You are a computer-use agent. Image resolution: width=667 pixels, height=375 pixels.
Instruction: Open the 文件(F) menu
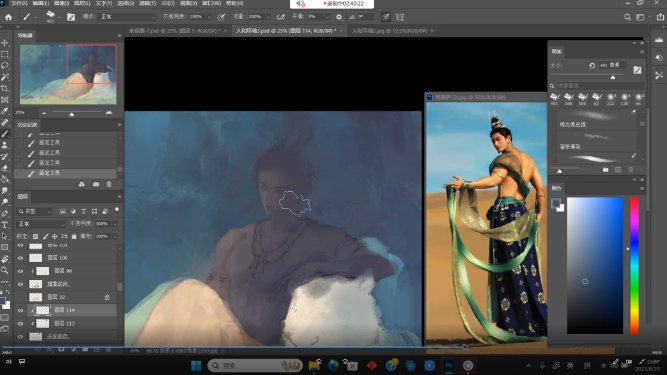click(x=19, y=3)
